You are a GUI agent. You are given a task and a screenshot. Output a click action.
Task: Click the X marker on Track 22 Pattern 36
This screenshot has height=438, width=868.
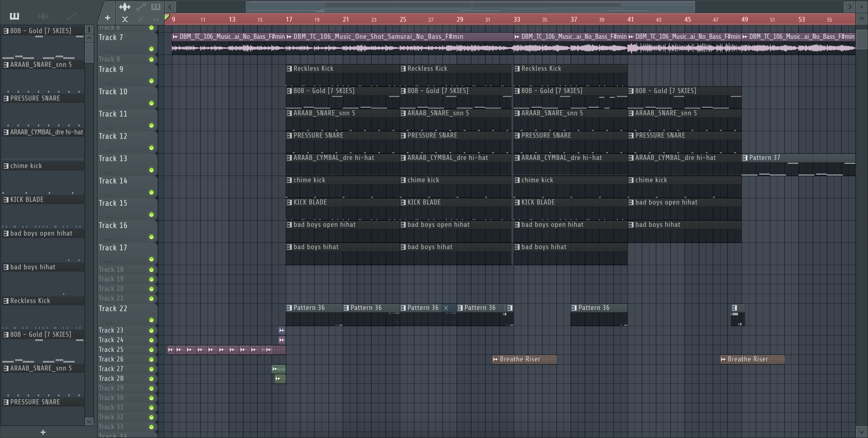point(446,308)
